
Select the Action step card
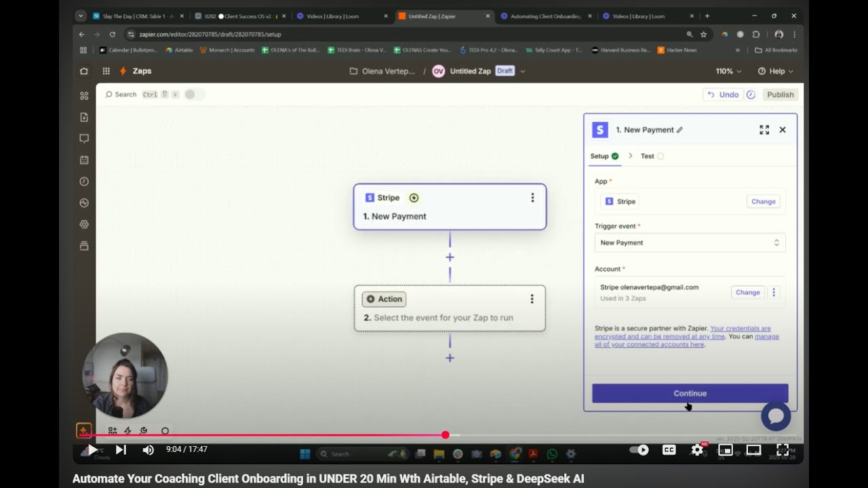(450, 308)
